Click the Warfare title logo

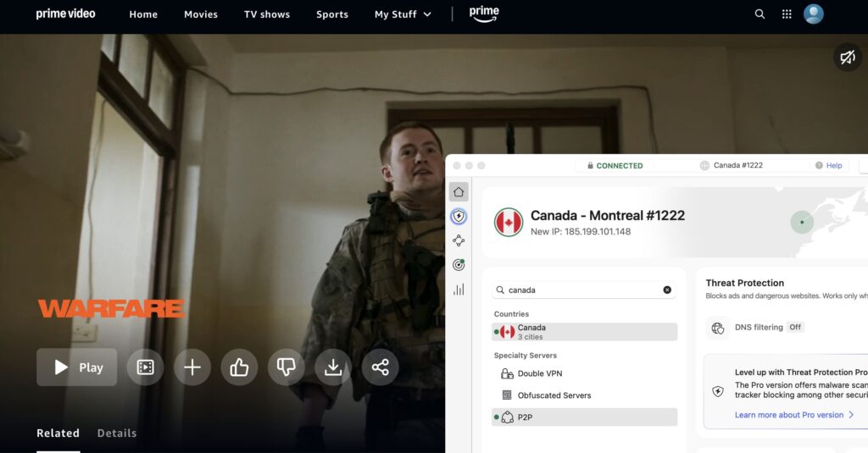[111, 309]
